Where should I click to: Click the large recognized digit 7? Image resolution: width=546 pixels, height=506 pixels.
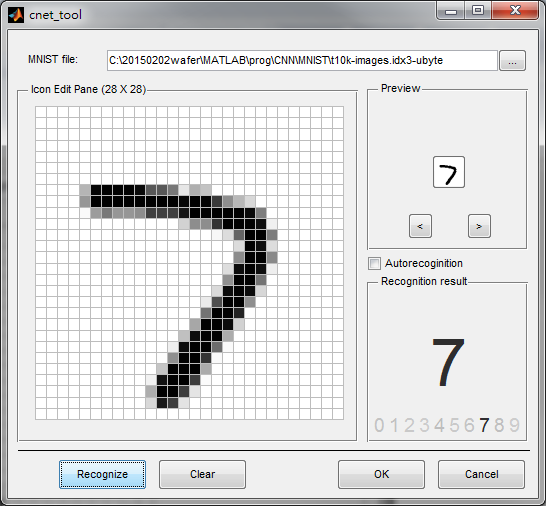coord(448,363)
